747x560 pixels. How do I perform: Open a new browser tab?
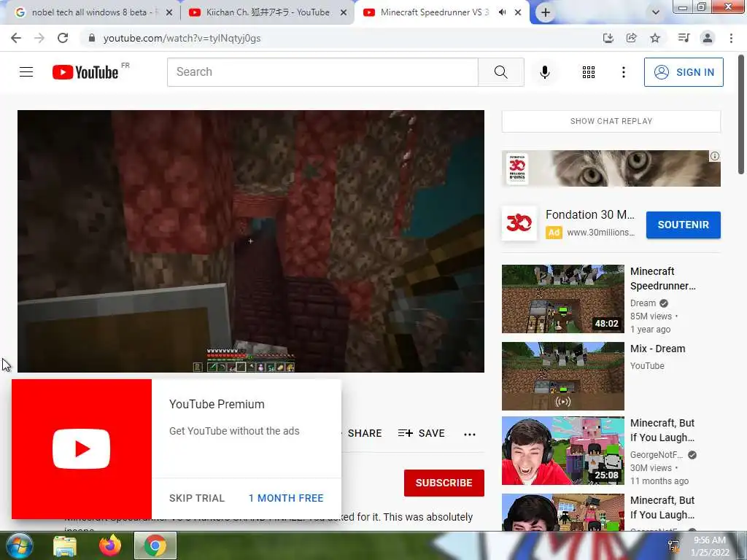coord(546,13)
